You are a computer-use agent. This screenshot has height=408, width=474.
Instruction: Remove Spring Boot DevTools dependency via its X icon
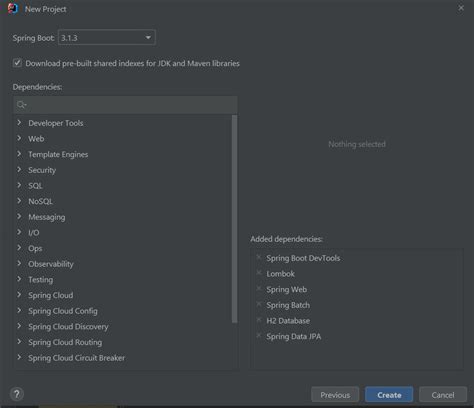(x=259, y=257)
